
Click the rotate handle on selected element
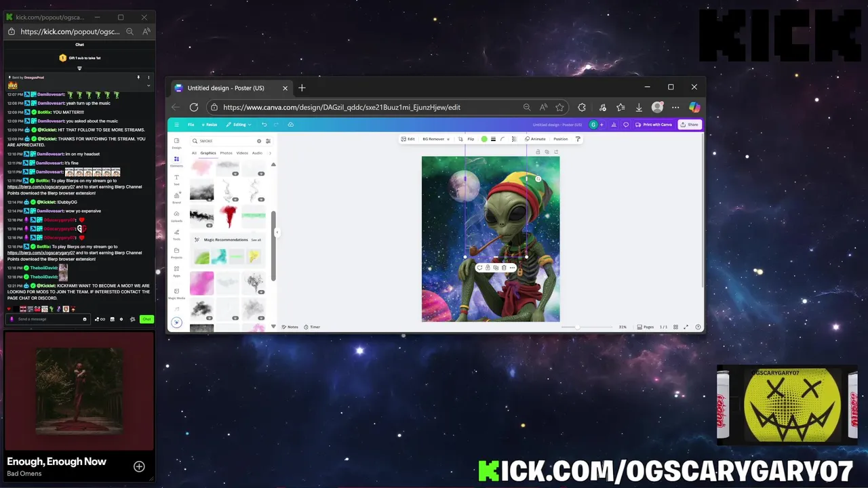[538, 179]
